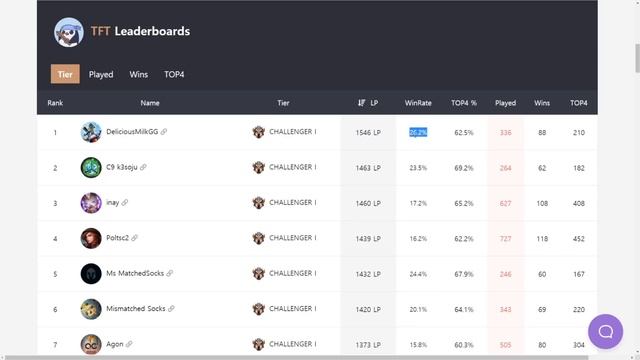Click the LP sort descending icon

(362, 103)
